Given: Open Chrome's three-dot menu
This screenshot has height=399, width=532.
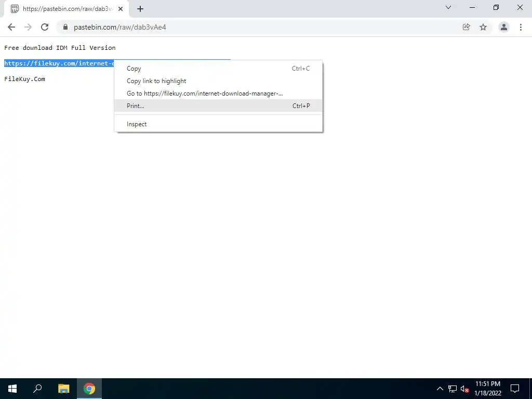Looking at the screenshot, I should [x=521, y=27].
